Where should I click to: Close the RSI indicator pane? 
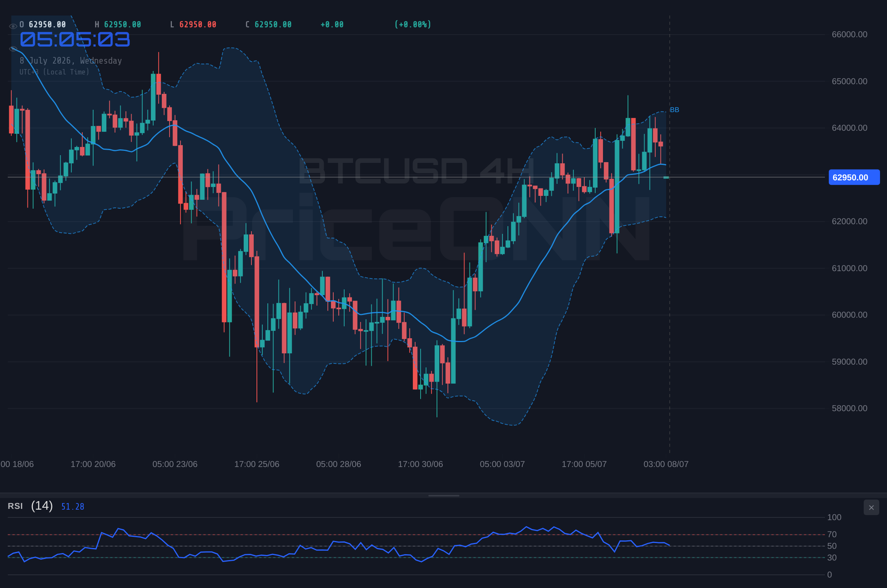point(871,507)
